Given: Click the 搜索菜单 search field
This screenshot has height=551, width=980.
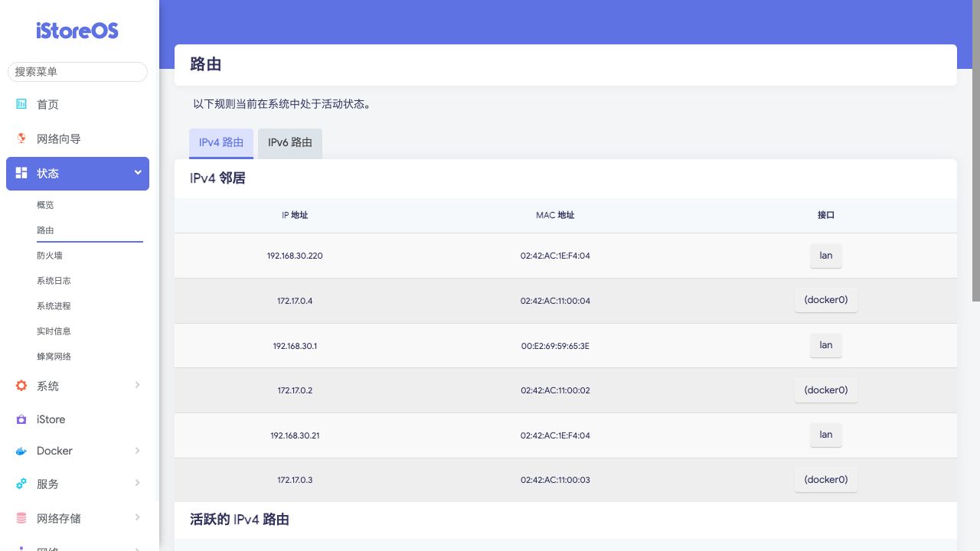Looking at the screenshot, I should point(77,72).
